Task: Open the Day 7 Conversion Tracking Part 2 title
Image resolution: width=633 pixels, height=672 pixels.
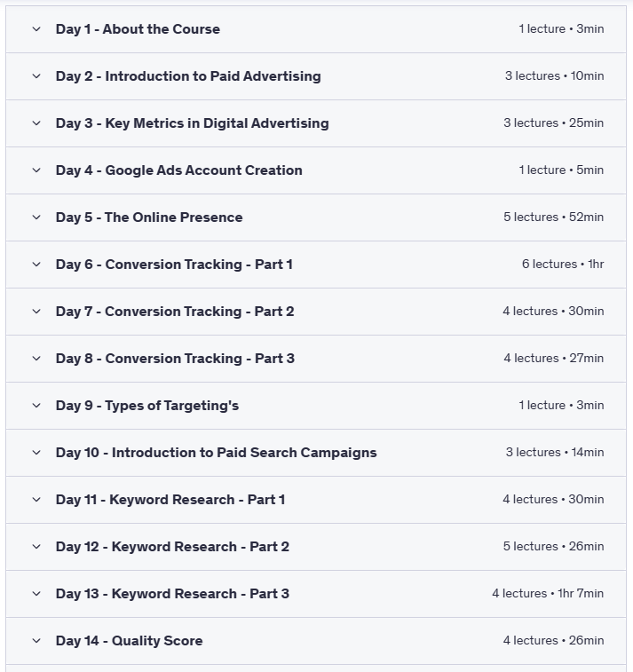Action: [x=175, y=312]
